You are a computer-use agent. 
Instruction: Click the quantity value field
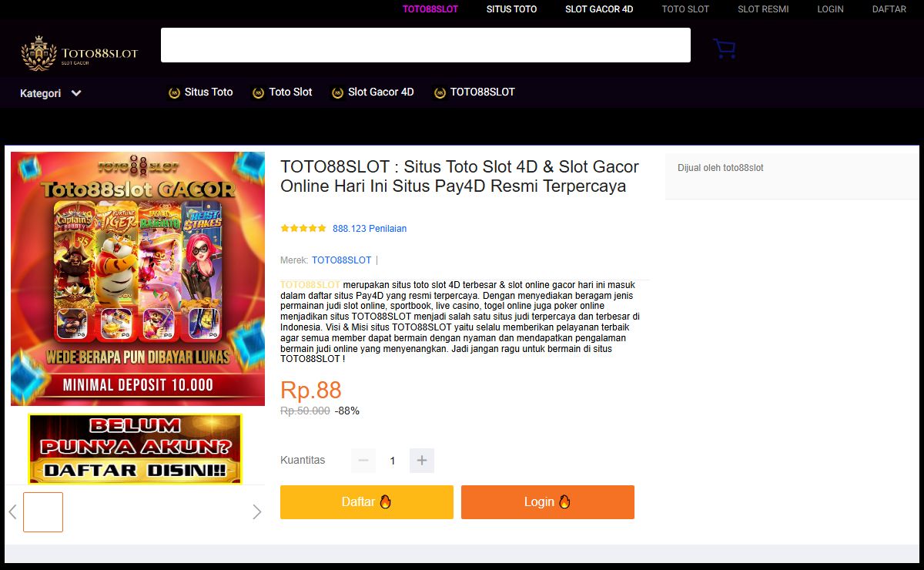coord(393,461)
